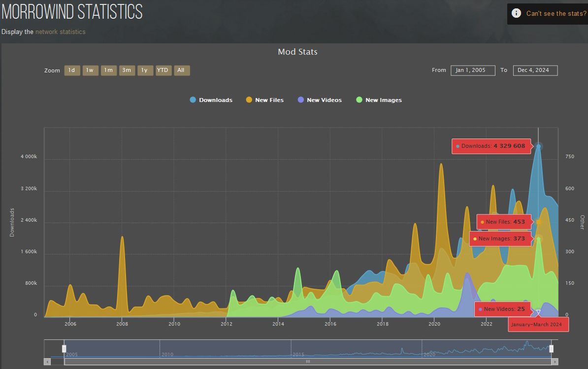The image size is (588, 369).
Task: Click the Downloads peak data point marker
Action: coord(538,147)
